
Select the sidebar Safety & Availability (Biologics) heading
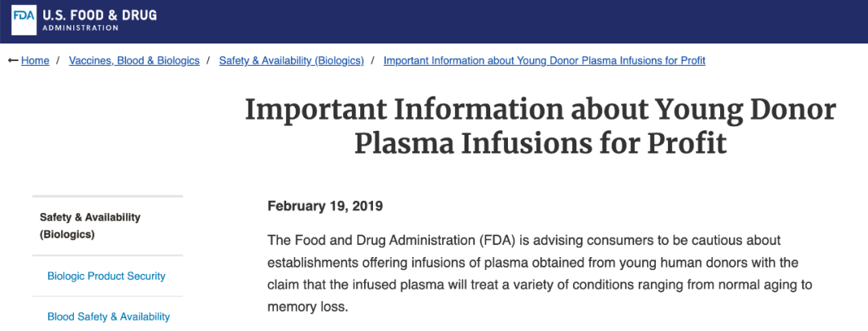click(x=90, y=226)
